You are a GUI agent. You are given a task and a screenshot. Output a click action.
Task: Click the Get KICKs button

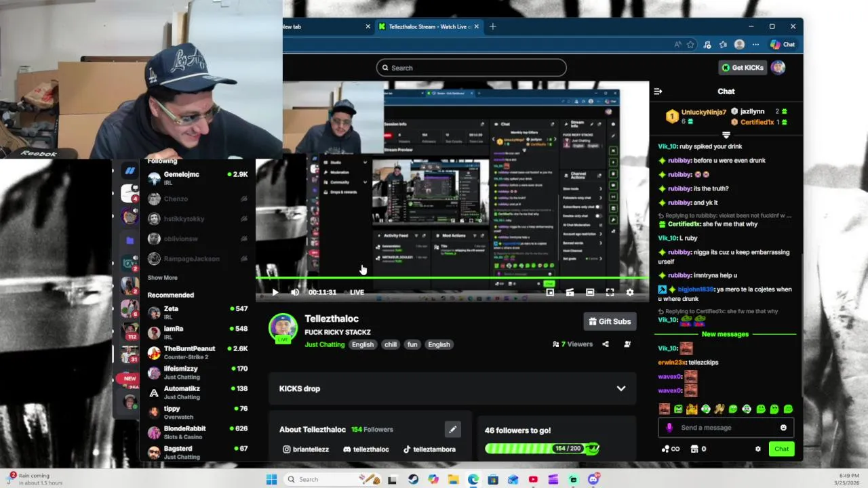[x=743, y=68]
